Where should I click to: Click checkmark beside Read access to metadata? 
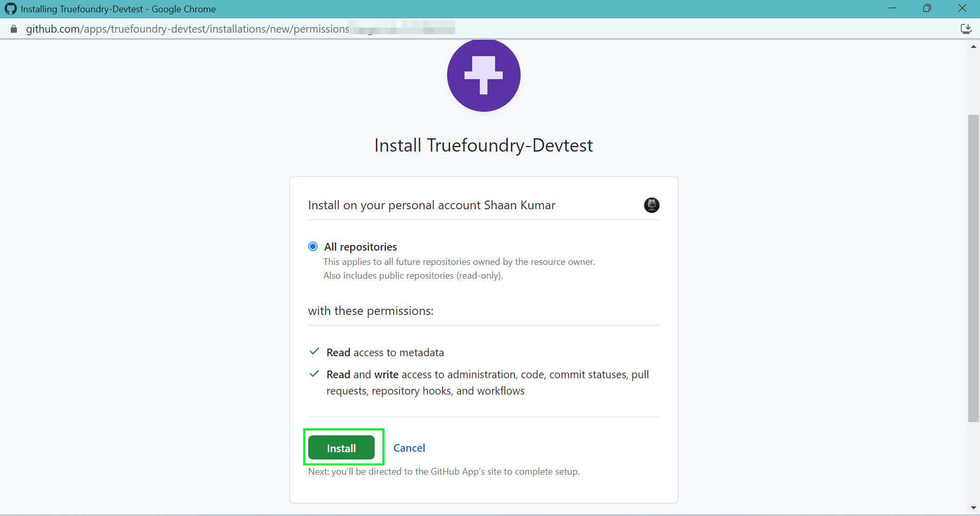[314, 352]
